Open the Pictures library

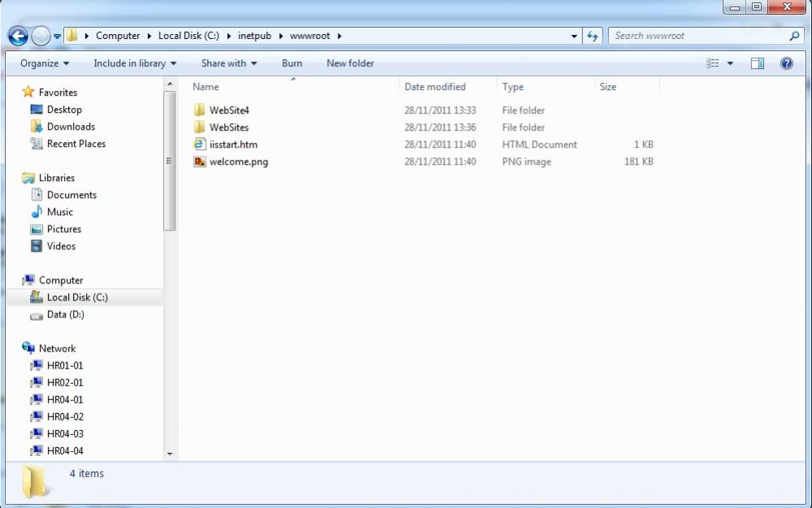(x=63, y=229)
